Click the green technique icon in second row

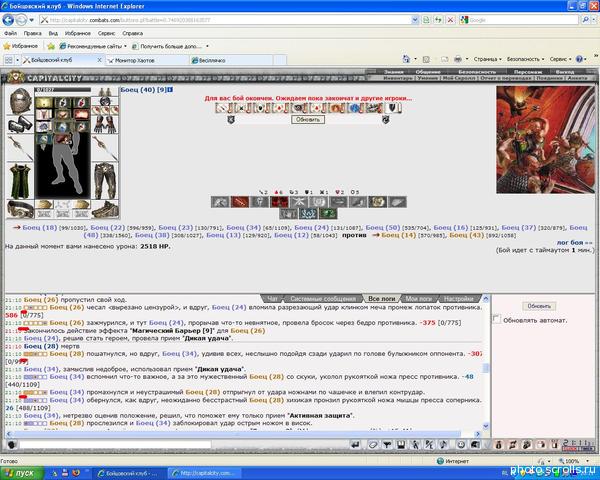pyautogui.click(x=328, y=213)
